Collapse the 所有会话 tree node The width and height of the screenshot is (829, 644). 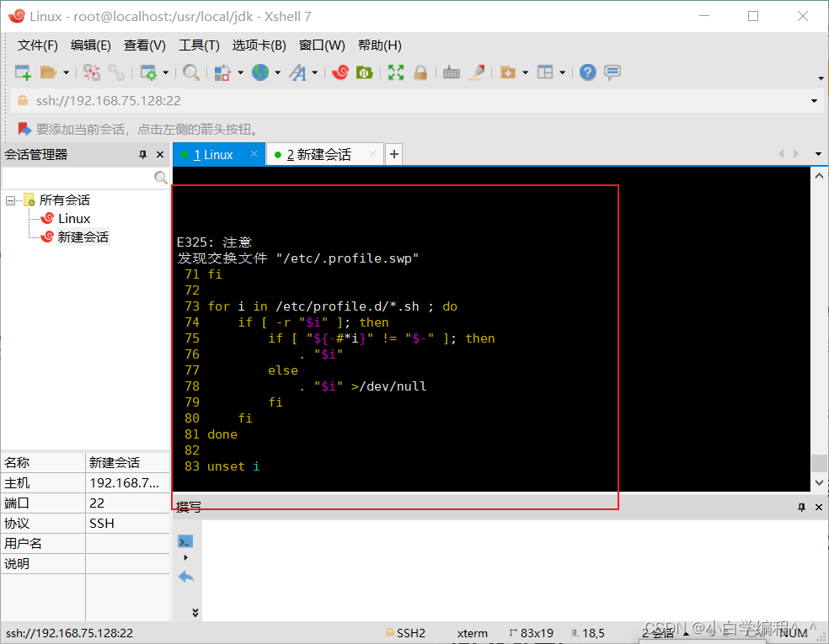coord(10,200)
